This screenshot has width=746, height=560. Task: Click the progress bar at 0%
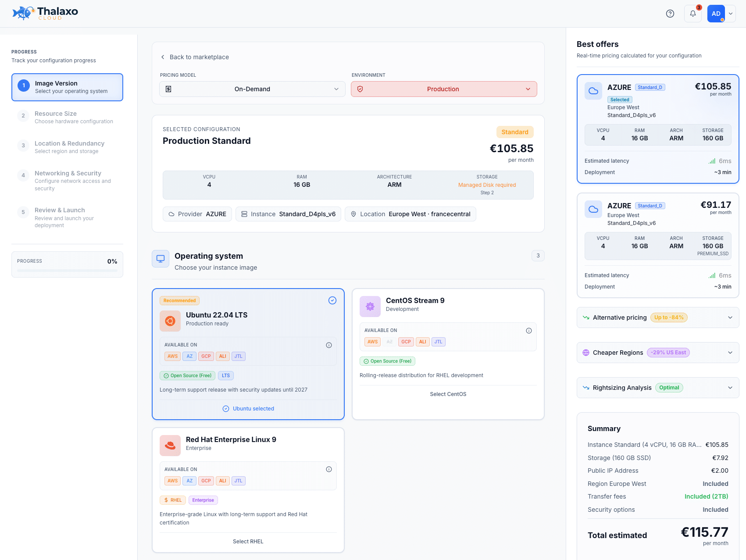(x=67, y=271)
